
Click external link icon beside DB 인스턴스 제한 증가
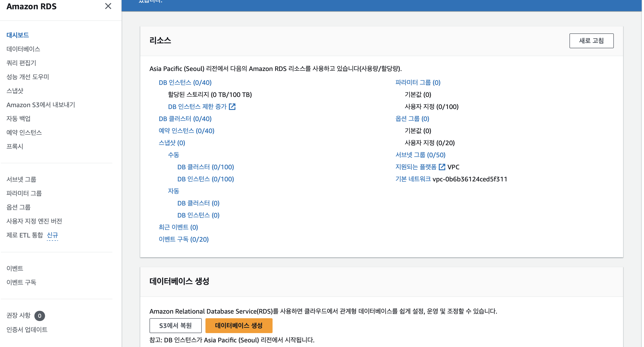click(232, 107)
